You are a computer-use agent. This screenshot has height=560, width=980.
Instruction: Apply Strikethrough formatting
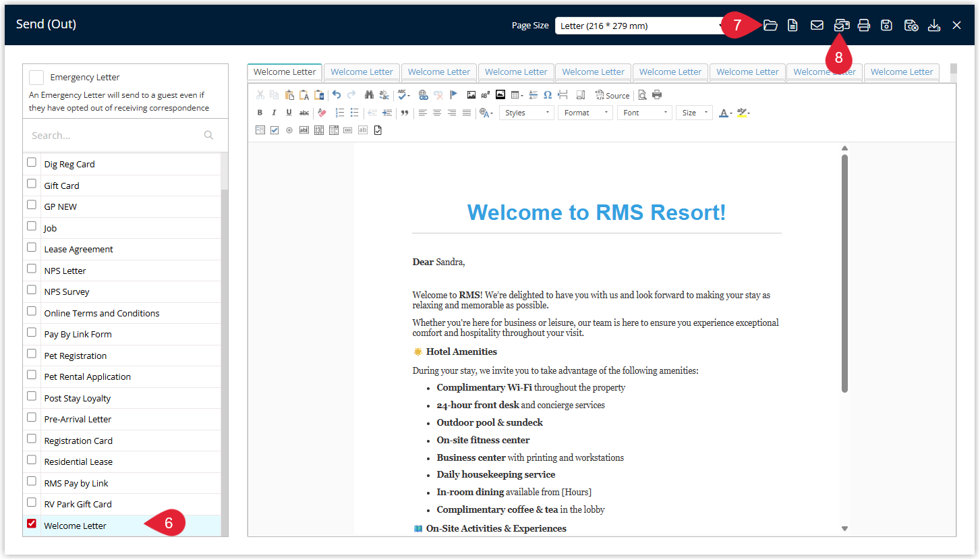coord(304,113)
